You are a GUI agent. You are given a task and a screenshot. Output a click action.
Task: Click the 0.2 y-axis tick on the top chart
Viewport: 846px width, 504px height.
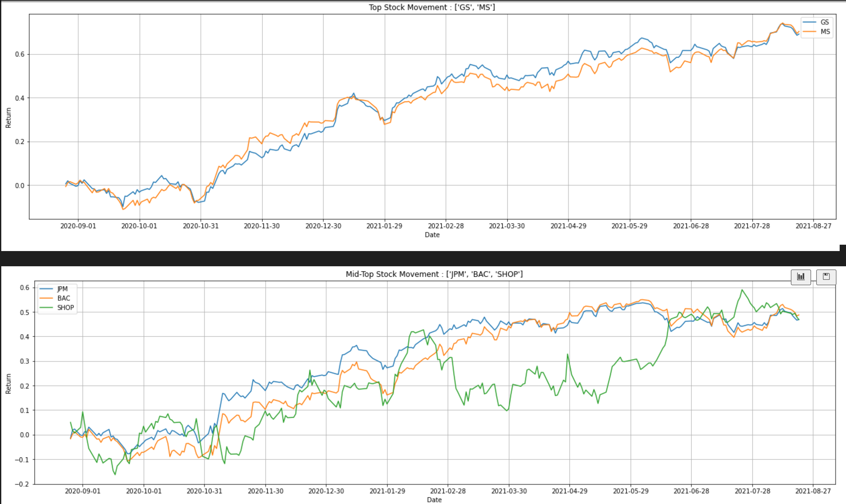click(20, 142)
